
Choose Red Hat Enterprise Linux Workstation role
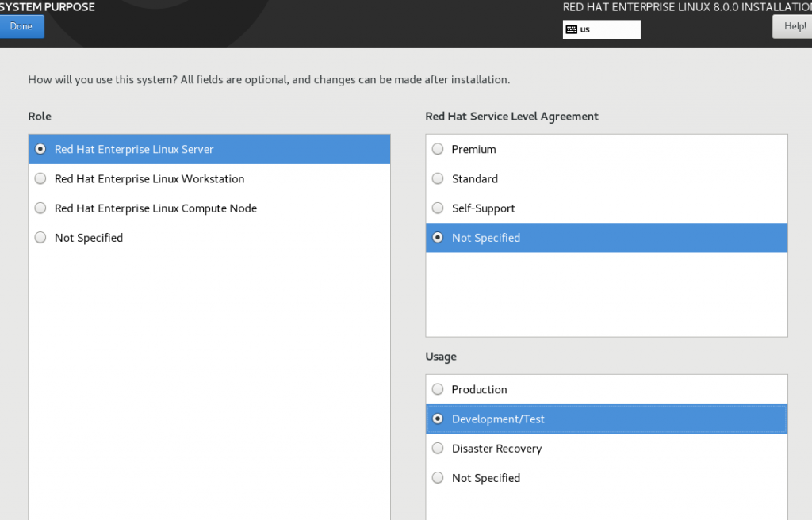tap(149, 179)
